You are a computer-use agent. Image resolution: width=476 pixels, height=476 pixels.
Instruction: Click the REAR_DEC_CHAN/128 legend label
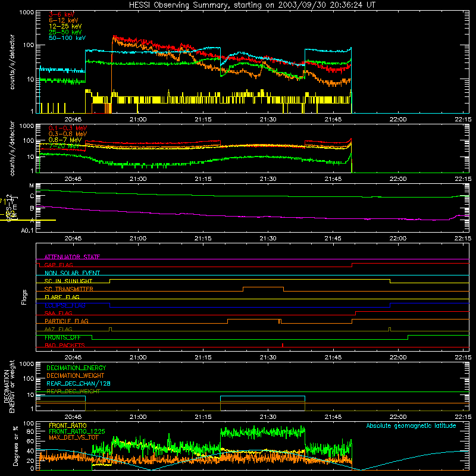point(79,383)
